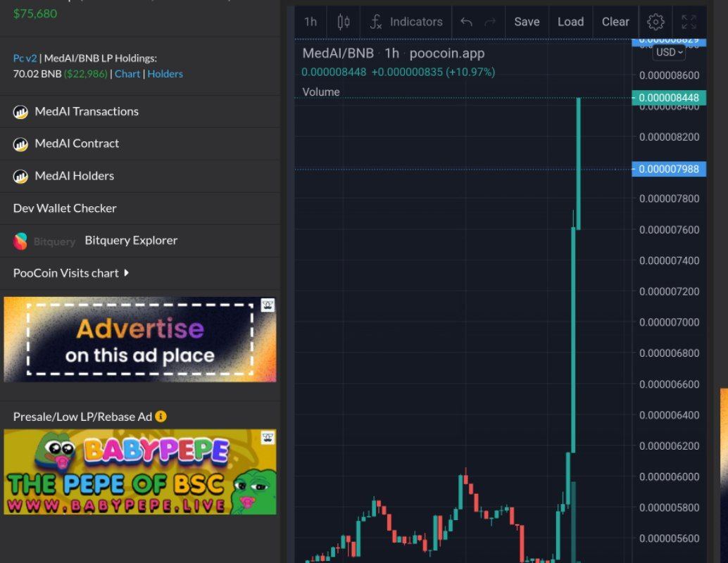This screenshot has height=563, width=728.
Task: Open the chart settings gear icon
Action: (655, 22)
